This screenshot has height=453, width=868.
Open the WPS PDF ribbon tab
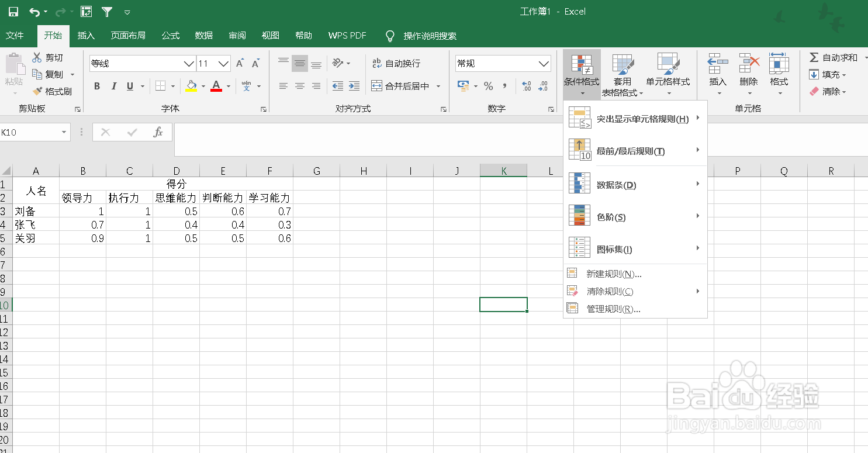[347, 35]
